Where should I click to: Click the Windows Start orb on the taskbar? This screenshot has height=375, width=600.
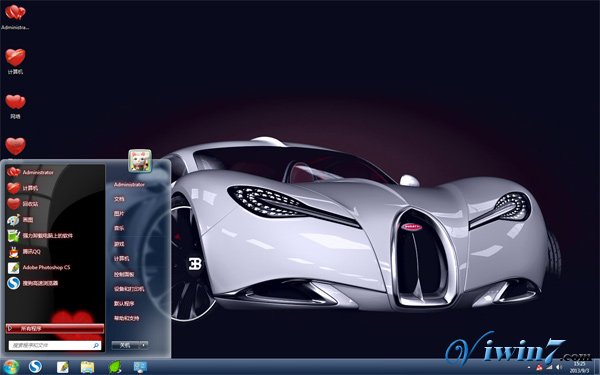click(10, 367)
